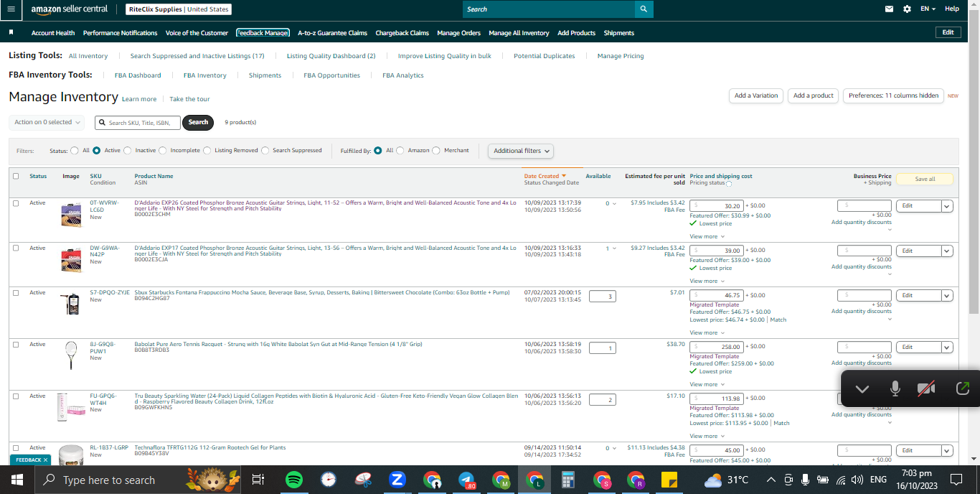Screen dimensions: 980x494
Task: Open the mail messages icon
Action: [x=890, y=9]
